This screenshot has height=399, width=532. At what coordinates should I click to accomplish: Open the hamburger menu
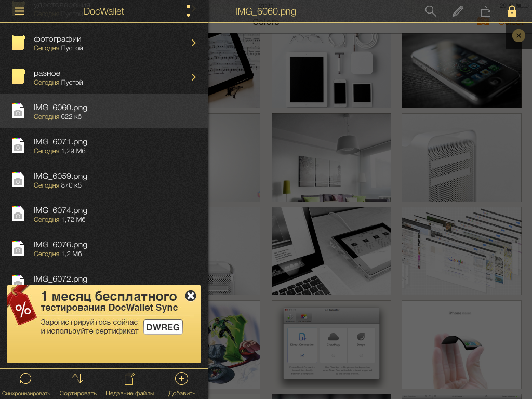(19, 11)
